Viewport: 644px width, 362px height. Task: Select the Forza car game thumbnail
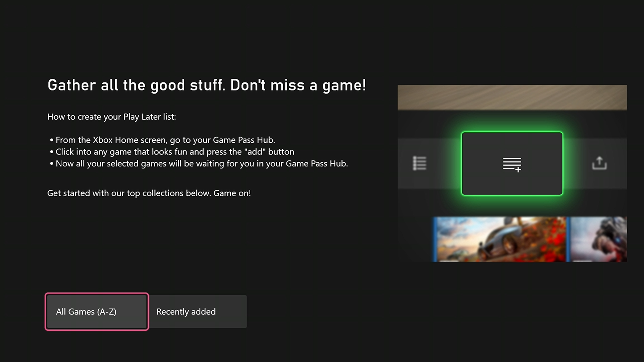click(500, 239)
